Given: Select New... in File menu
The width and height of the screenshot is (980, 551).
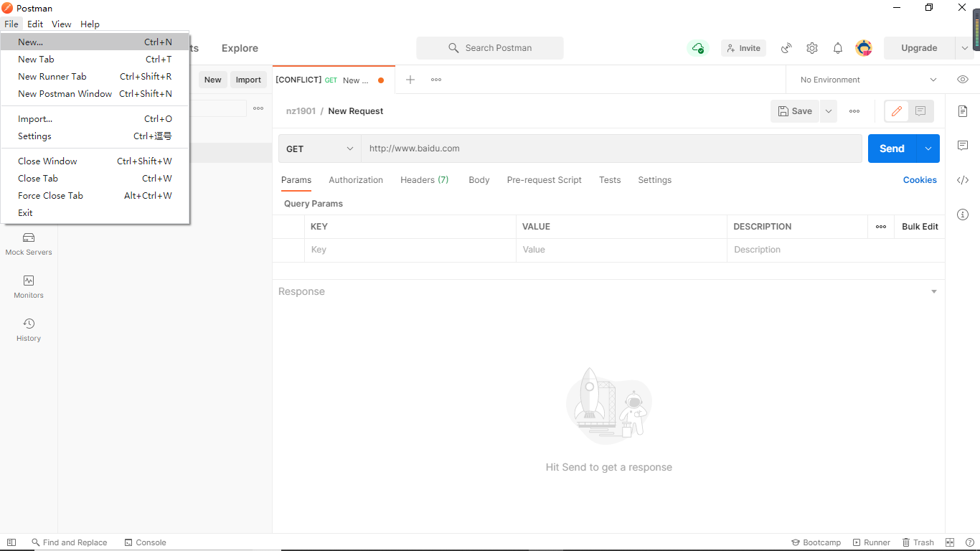Looking at the screenshot, I should pos(95,42).
